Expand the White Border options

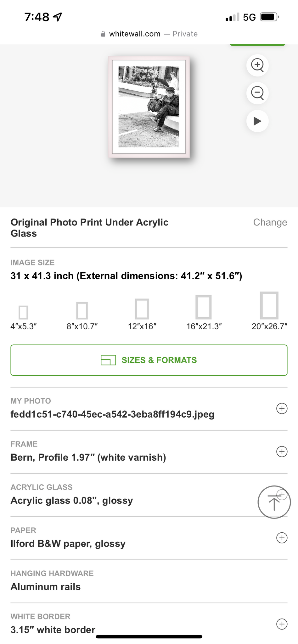coord(282,624)
